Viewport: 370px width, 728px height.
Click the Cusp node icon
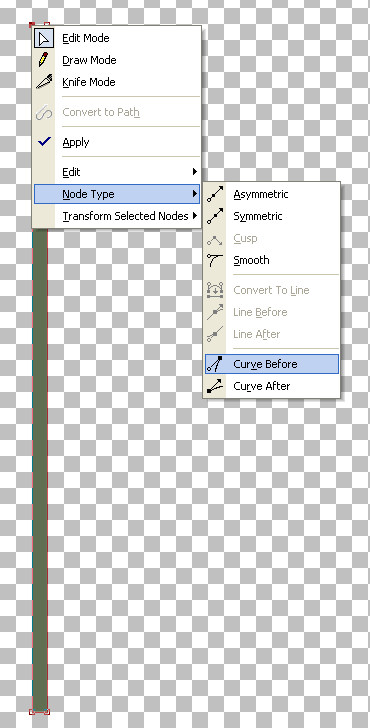coord(215,238)
